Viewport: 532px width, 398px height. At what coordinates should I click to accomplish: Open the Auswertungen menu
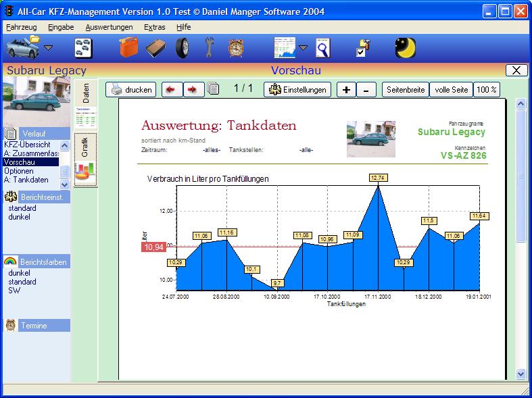click(x=109, y=27)
